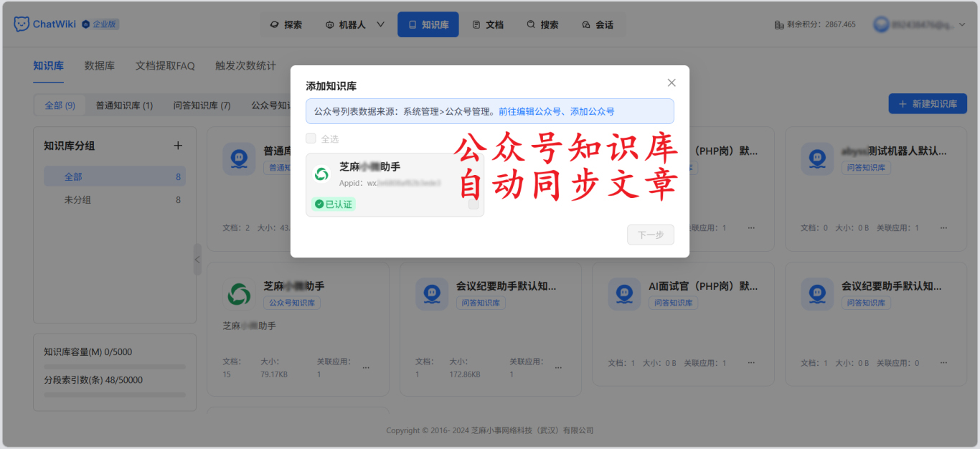Image resolution: width=980 pixels, height=449 pixels.
Task: Open the 探索 navigation icon
Action: tap(275, 24)
